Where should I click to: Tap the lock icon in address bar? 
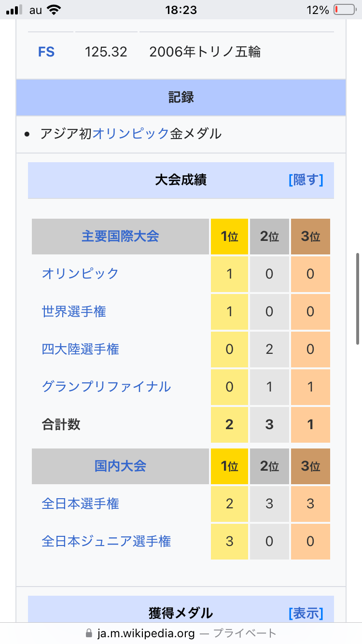tap(88, 633)
